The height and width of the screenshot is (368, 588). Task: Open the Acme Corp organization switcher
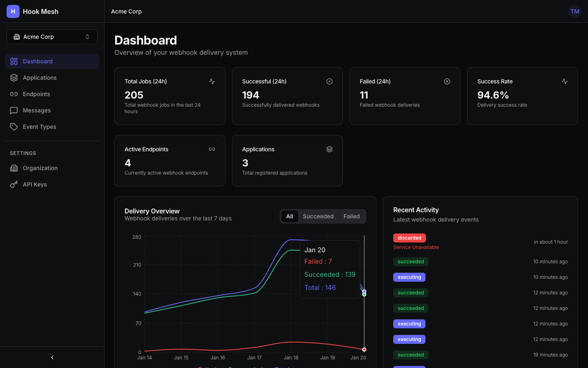pos(52,37)
